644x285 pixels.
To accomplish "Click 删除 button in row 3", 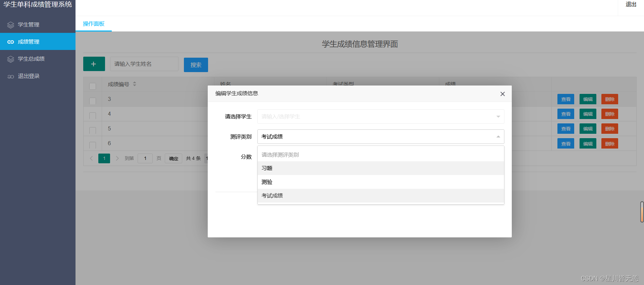I will [x=610, y=99].
